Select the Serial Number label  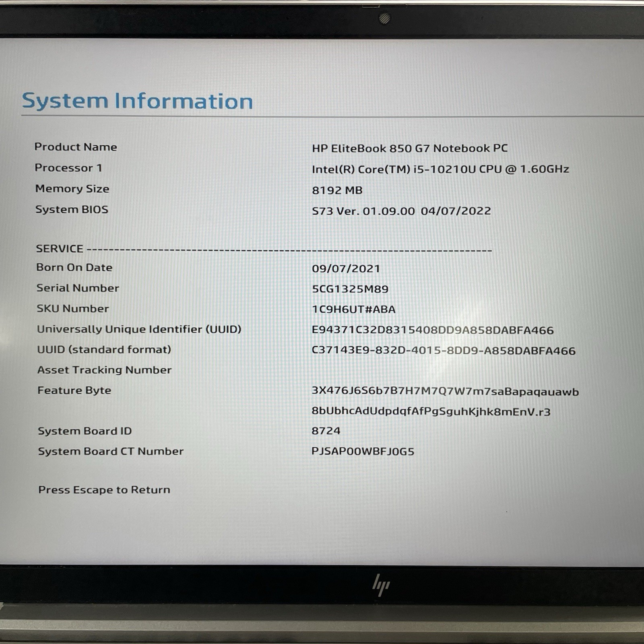[78, 288]
